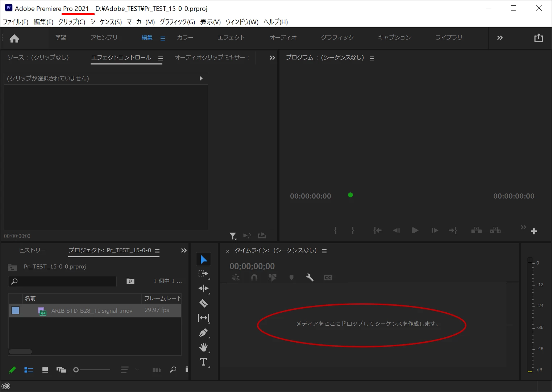Click the audio meter level bar
The width and height of the screenshot is (552, 392).
(x=530, y=314)
